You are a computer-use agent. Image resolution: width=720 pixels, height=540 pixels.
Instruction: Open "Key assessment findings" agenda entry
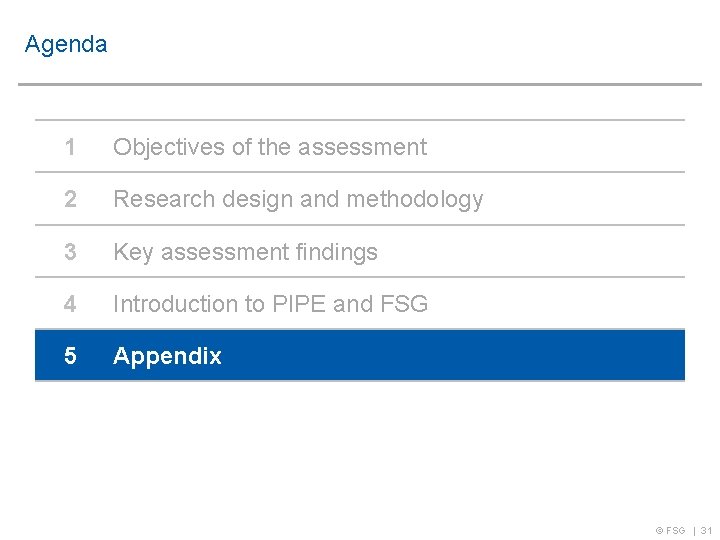pyautogui.click(x=245, y=252)
